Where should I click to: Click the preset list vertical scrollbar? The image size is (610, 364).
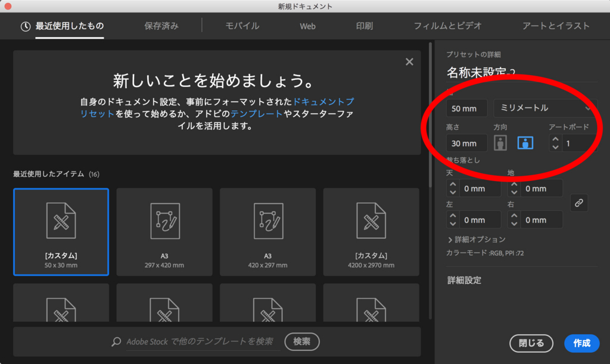tap(430, 116)
